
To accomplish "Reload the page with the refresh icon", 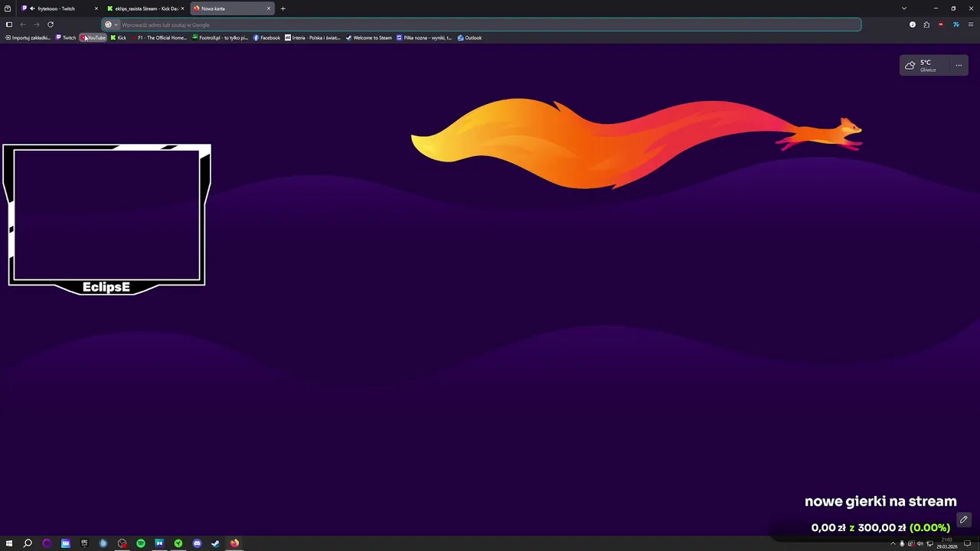I will click(x=51, y=24).
